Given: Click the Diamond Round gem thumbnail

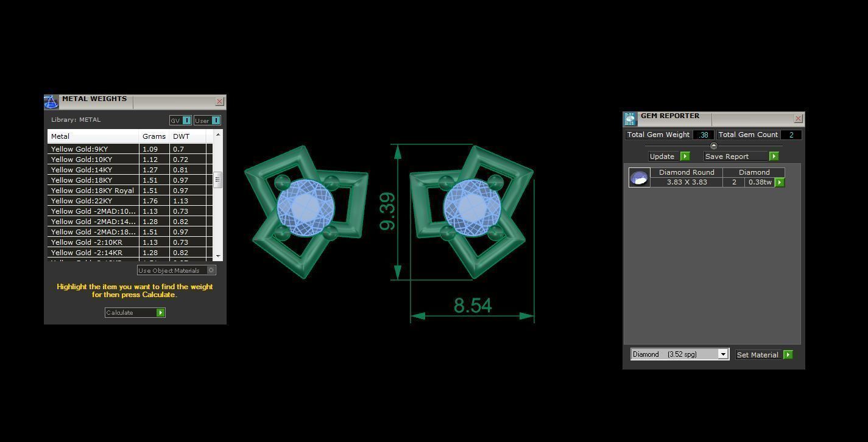Looking at the screenshot, I should click(x=639, y=177).
